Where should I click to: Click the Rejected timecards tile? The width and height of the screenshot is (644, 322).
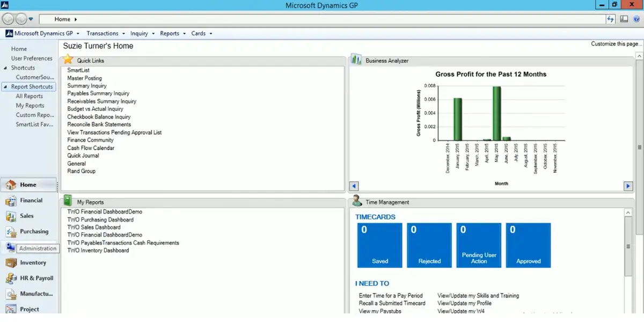pos(429,245)
